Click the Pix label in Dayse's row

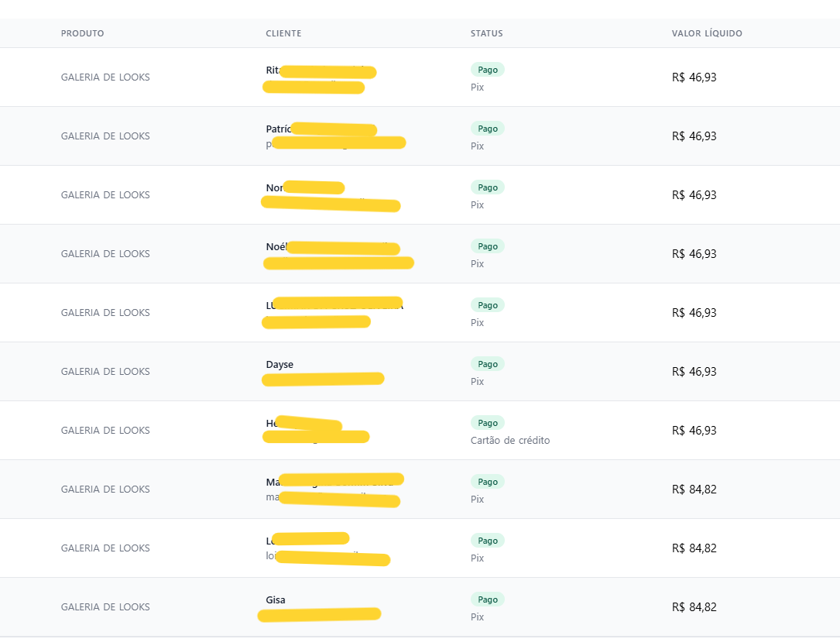(477, 382)
